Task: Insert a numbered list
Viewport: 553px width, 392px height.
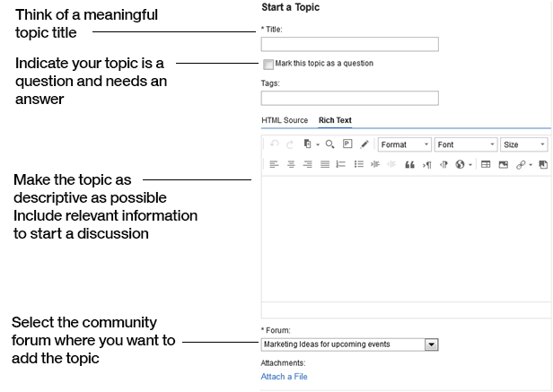Action: (341, 165)
